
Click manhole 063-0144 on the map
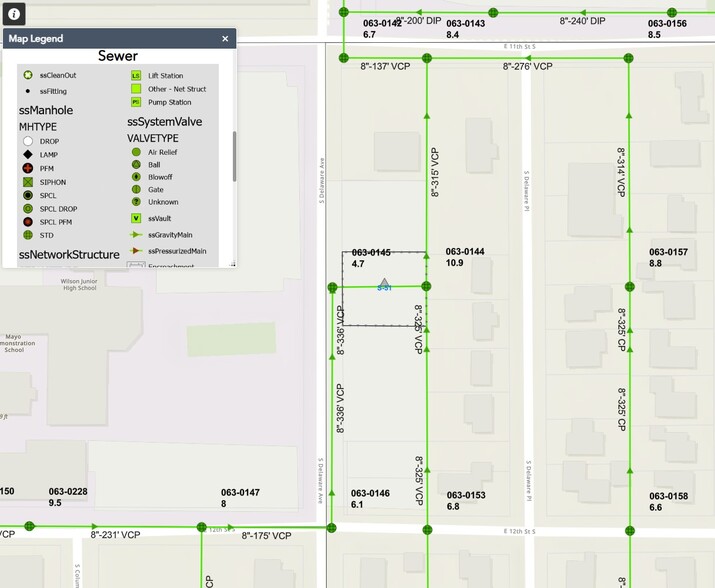[426, 286]
